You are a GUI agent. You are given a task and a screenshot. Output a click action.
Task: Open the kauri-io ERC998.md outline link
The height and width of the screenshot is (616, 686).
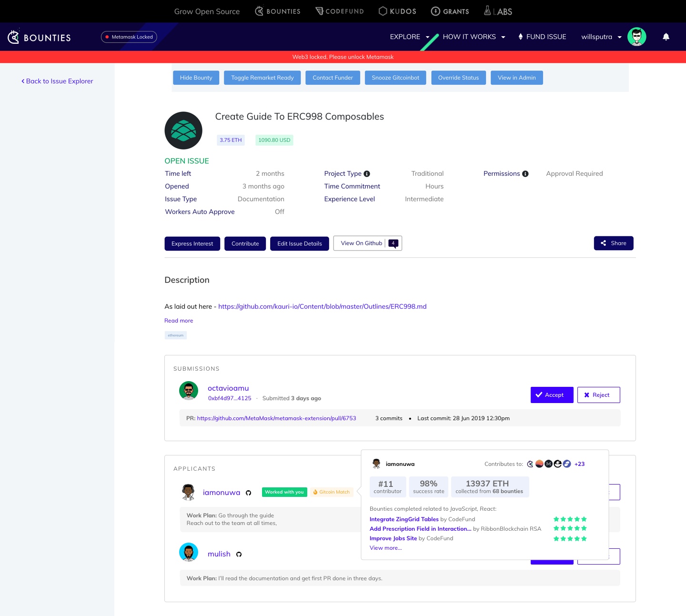point(323,306)
